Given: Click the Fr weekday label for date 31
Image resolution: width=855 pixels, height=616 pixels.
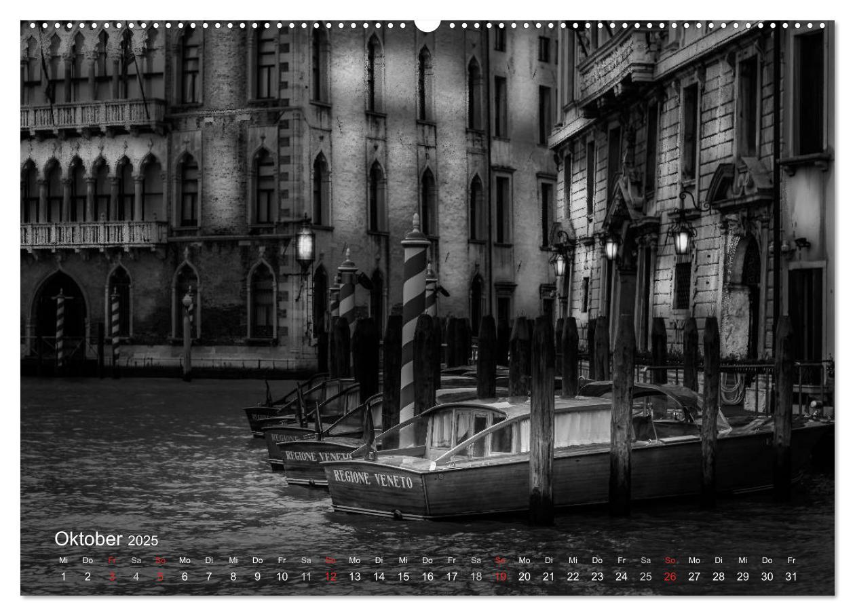Looking at the screenshot, I should (791, 560).
